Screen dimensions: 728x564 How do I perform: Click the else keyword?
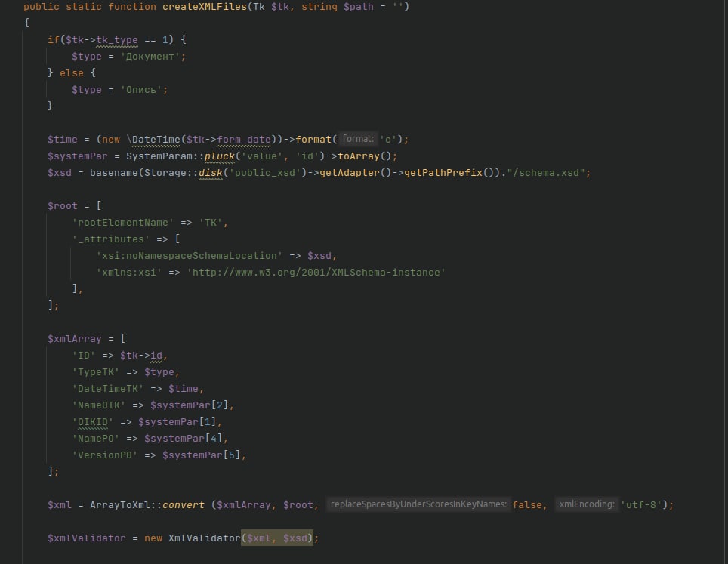pyautogui.click(x=72, y=73)
